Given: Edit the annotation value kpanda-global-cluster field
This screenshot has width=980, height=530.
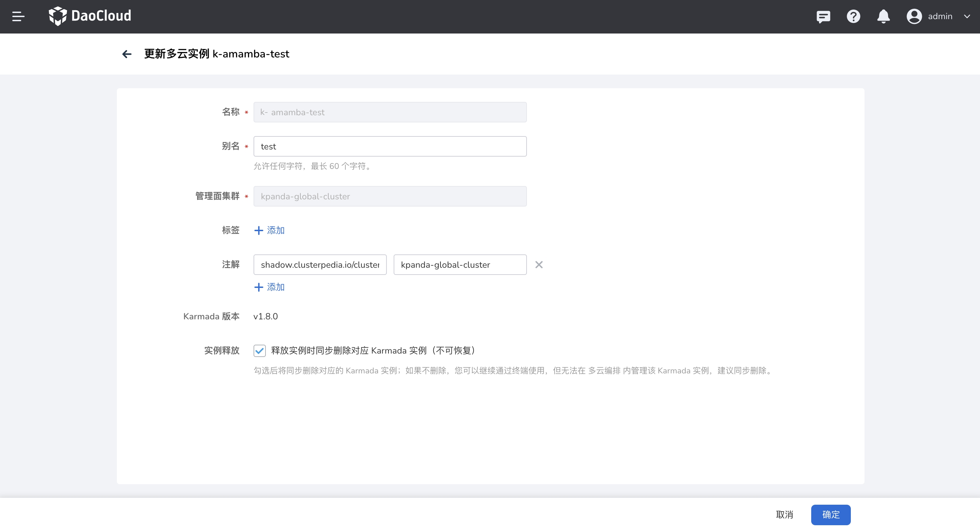Looking at the screenshot, I should tap(460, 265).
